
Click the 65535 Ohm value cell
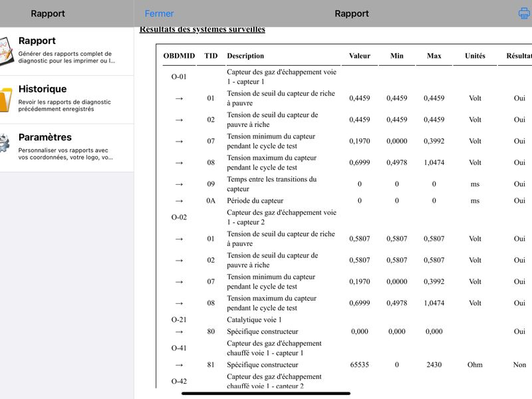click(359, 364)
